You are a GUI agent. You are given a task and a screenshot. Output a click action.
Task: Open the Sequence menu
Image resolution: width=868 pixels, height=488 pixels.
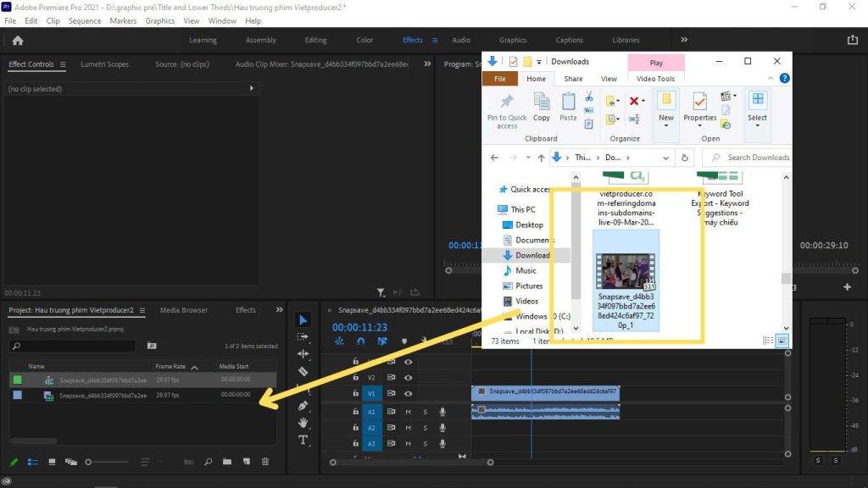point(84,20)
